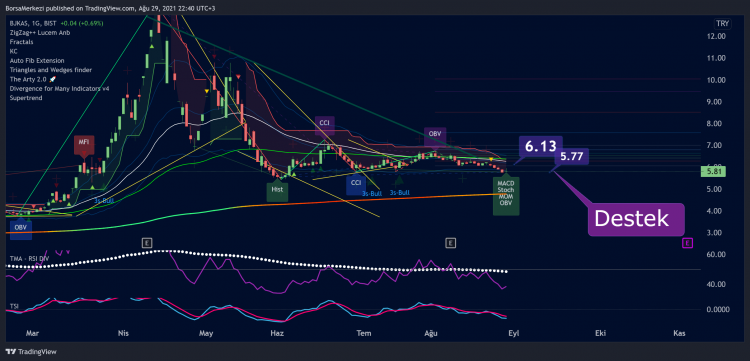Click the Kas month on time axis
750x361 pixels.
[678, 333]
